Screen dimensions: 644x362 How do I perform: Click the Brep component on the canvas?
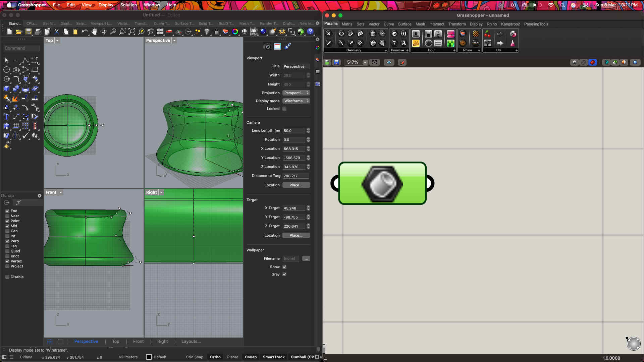click(382, 183)
